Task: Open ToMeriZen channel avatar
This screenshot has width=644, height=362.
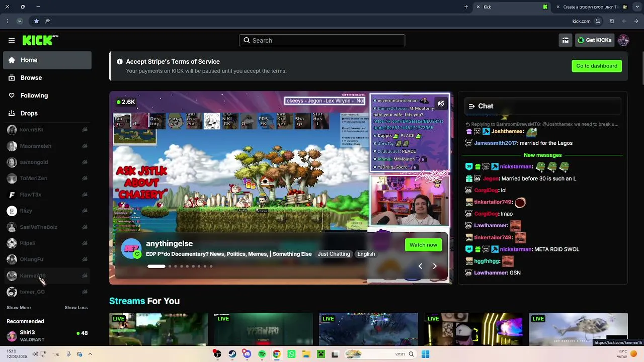Action: click(x=12, y=178)
